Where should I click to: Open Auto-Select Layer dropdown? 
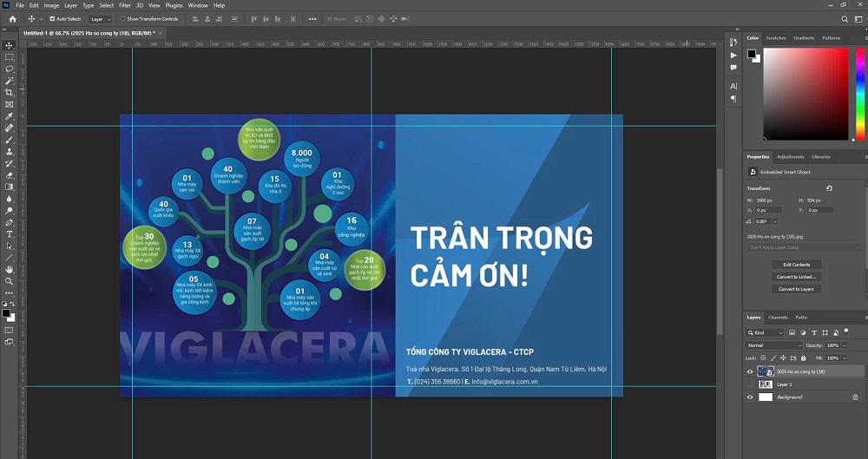(101, 19)
